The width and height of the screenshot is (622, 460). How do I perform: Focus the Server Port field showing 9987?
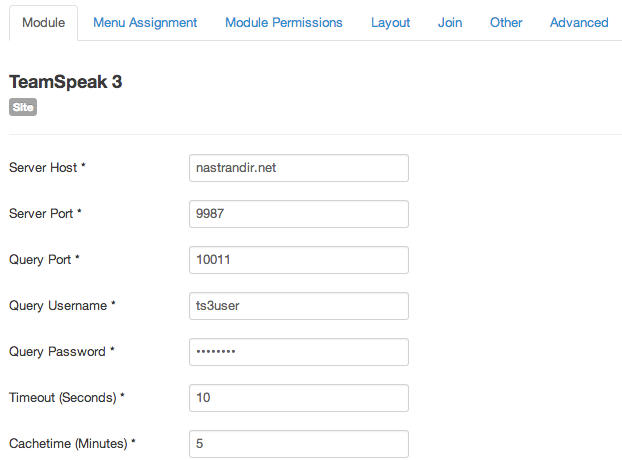click(299, 214)
